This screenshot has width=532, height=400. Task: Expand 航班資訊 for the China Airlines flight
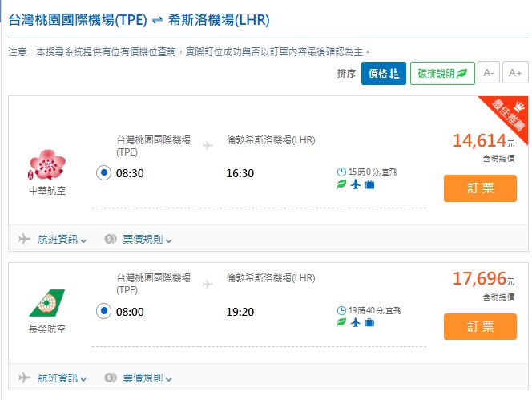tap(59, 239)
